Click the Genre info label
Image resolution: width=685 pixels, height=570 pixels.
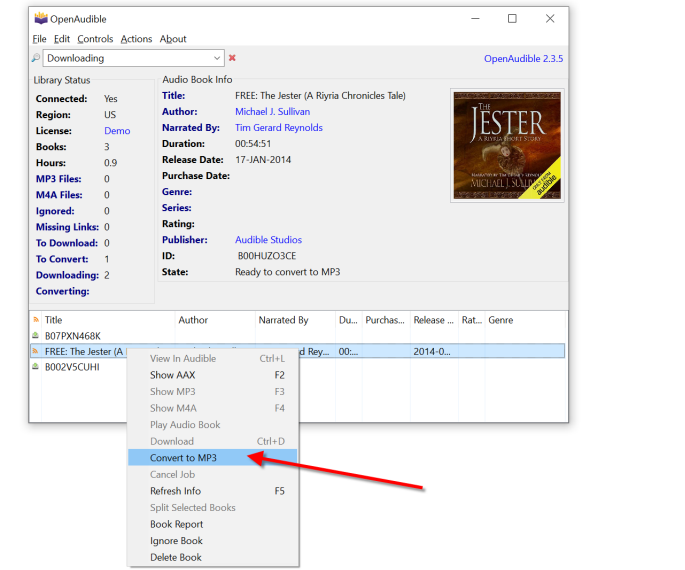pyautogui.click(x=177, y=192)
